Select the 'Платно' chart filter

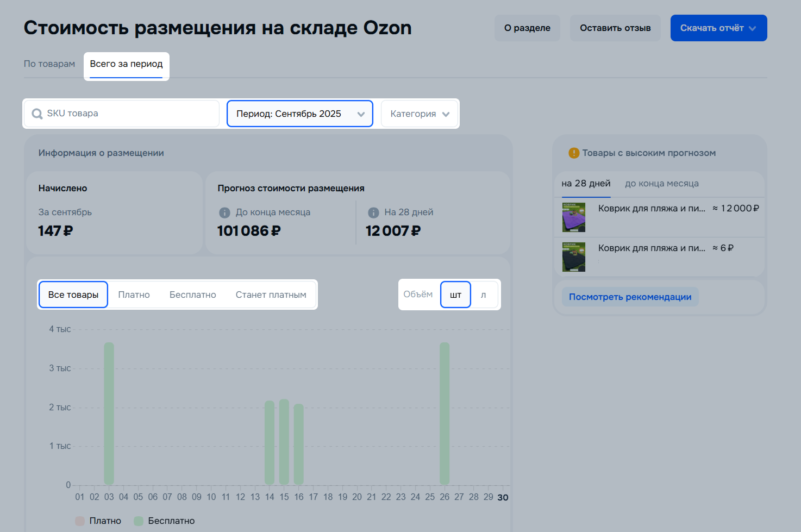tap(134, 295)
